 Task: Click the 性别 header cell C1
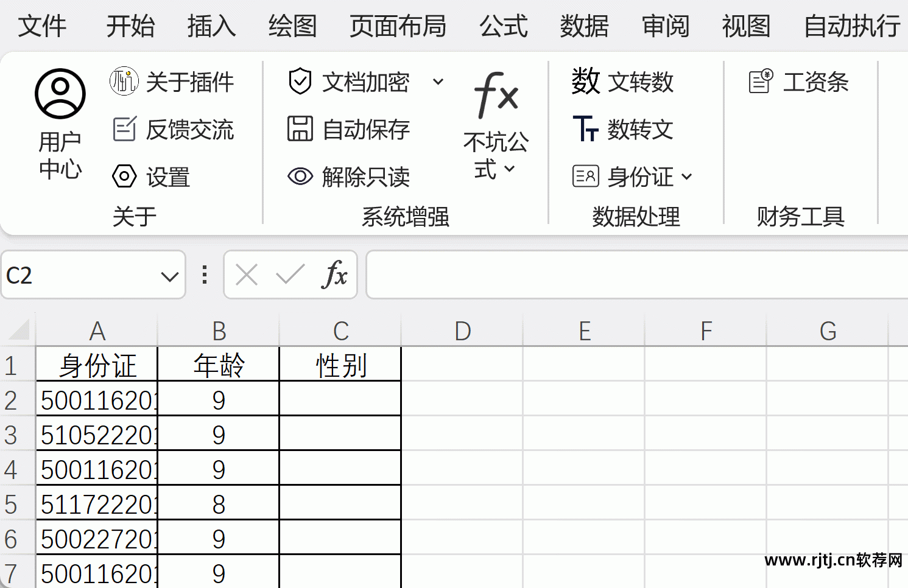point(340,364)
